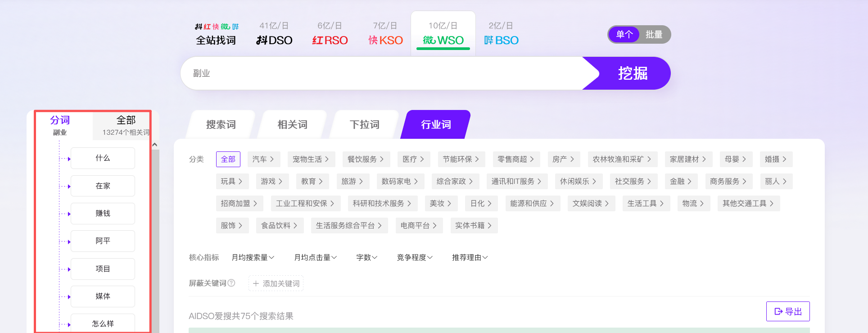The width and height of the screenshot is (868, 333).
Task: Click the 红 RSO platform logo
Action: coord(330,40)
